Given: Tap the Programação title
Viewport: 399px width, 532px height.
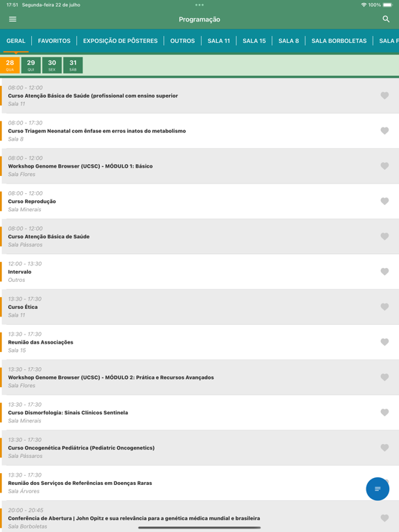Looking at the screenshot, I should (x=199, y=19).
